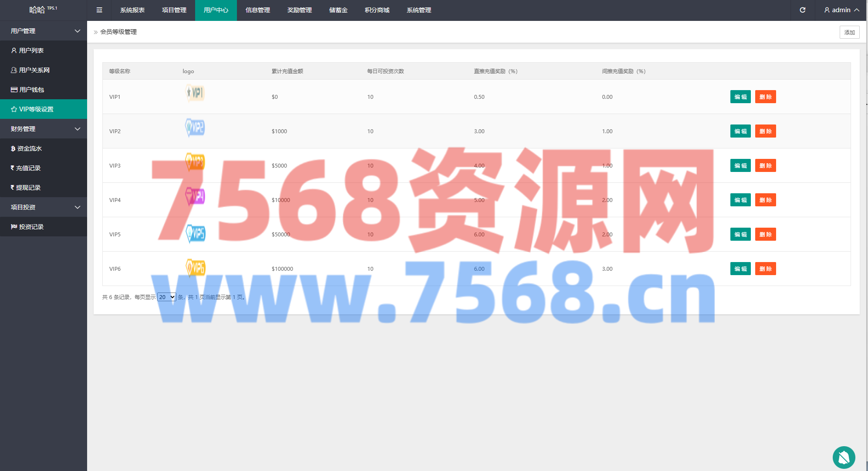Open the 积分商城 top menu
The width and height of the screenshot is (868, 471).
[377, 10]
